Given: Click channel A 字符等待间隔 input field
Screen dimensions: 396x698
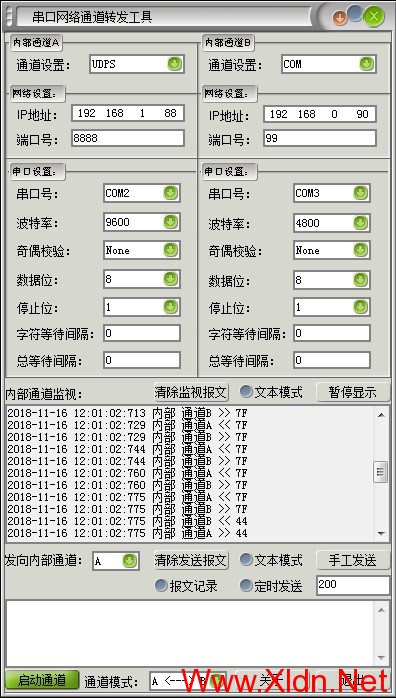Looking at the screenshot, I should pyautogui.click(x=141, y=333).
